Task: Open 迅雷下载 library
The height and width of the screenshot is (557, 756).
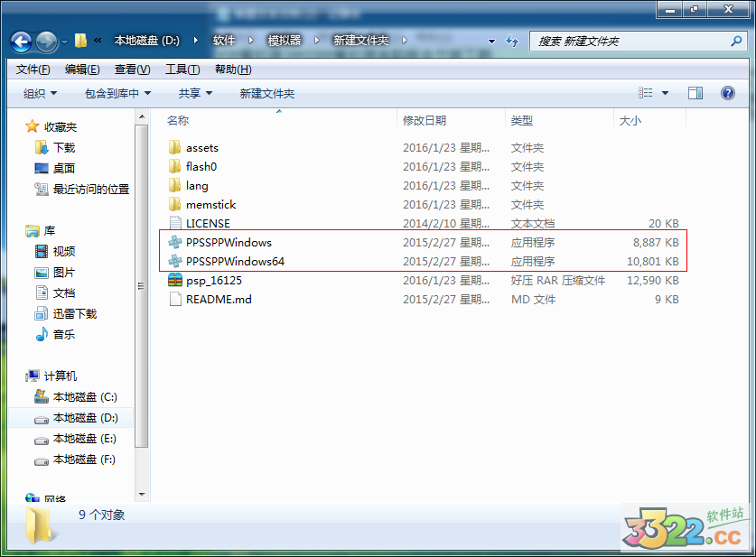Action: click(66, 314)
